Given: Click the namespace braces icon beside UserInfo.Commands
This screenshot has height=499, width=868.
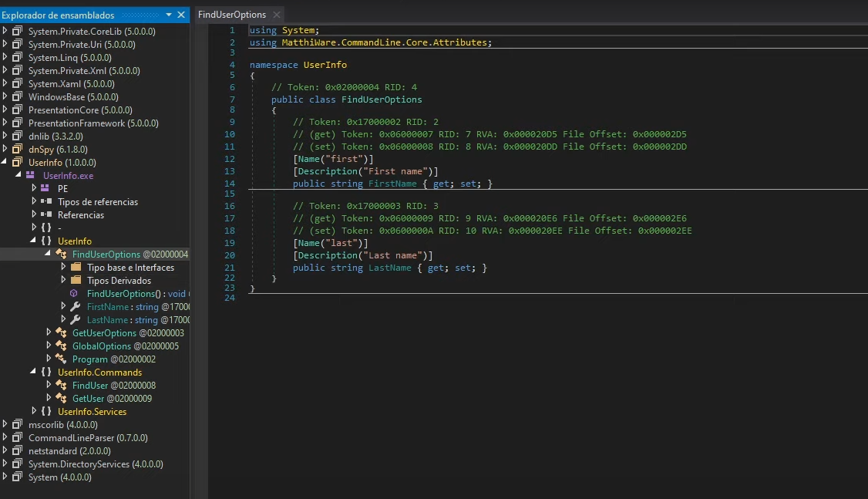Looking at the screenshot, I should pos(46,373).
